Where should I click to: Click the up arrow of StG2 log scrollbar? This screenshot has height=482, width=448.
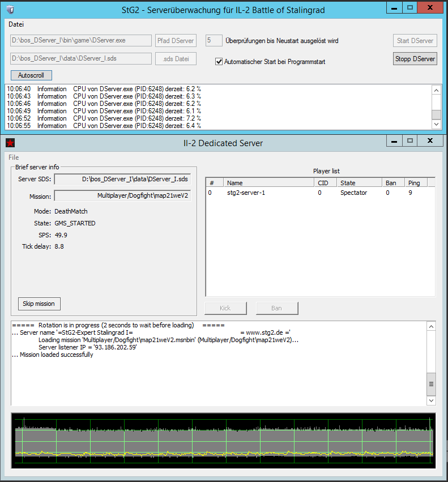click(x=436, y=90)
